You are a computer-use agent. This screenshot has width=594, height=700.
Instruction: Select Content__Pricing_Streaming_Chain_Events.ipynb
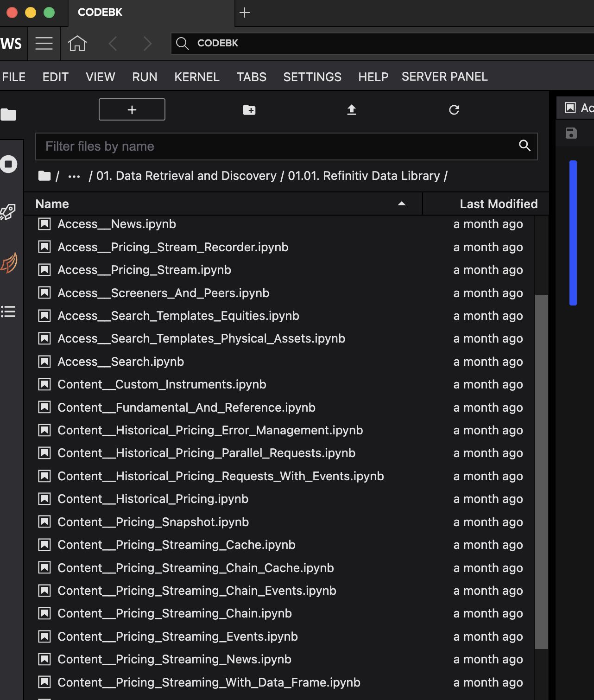tap(286, 591)
